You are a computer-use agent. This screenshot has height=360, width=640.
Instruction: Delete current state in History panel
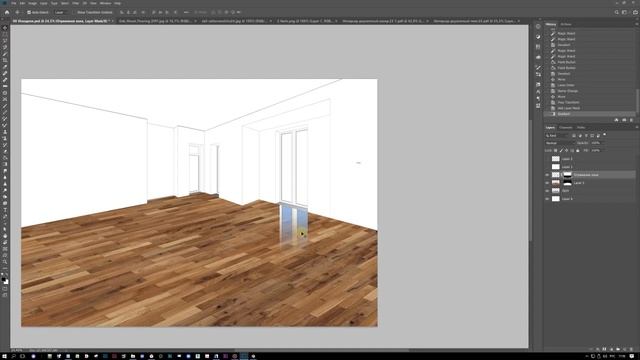(x=631, y=120)
